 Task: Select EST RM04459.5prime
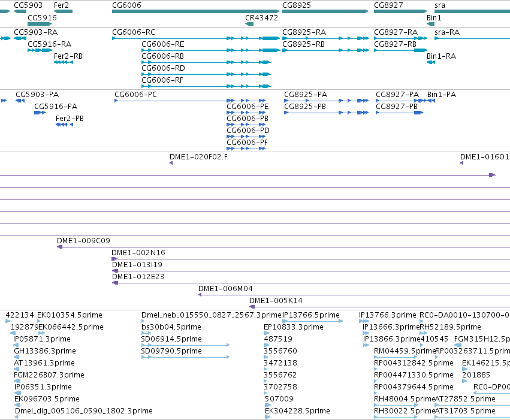tap(405, 352)
